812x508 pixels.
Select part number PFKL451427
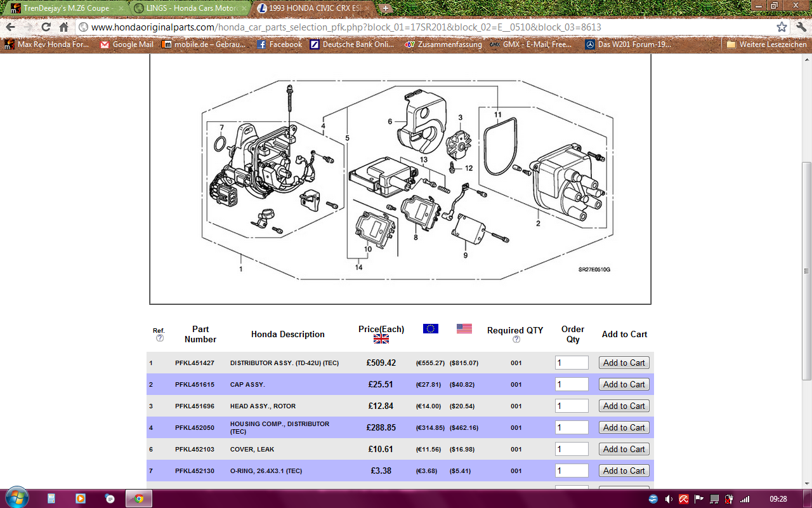click(195, 363)
